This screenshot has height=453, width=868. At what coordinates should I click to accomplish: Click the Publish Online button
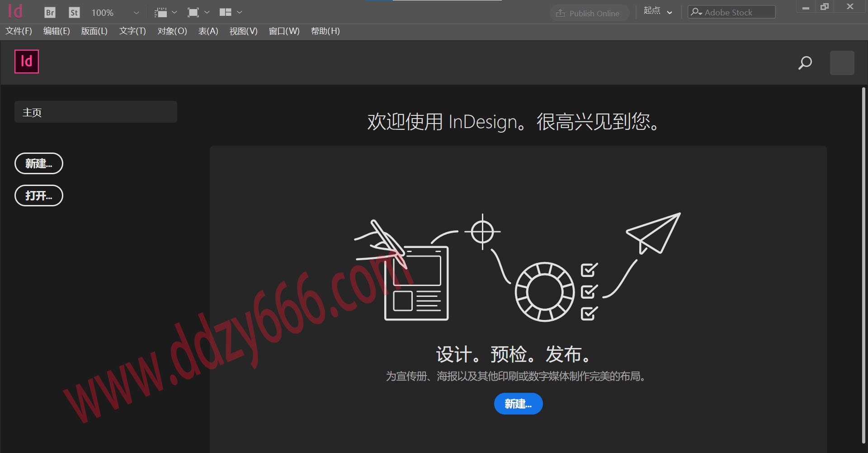pos(589,13)
